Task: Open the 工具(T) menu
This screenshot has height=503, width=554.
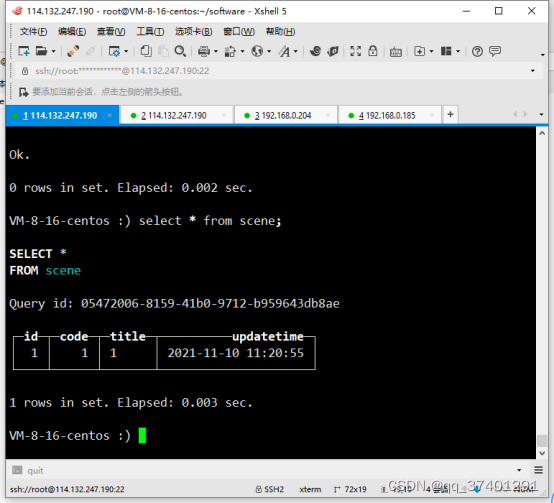Action: click(x=150, y=31)
